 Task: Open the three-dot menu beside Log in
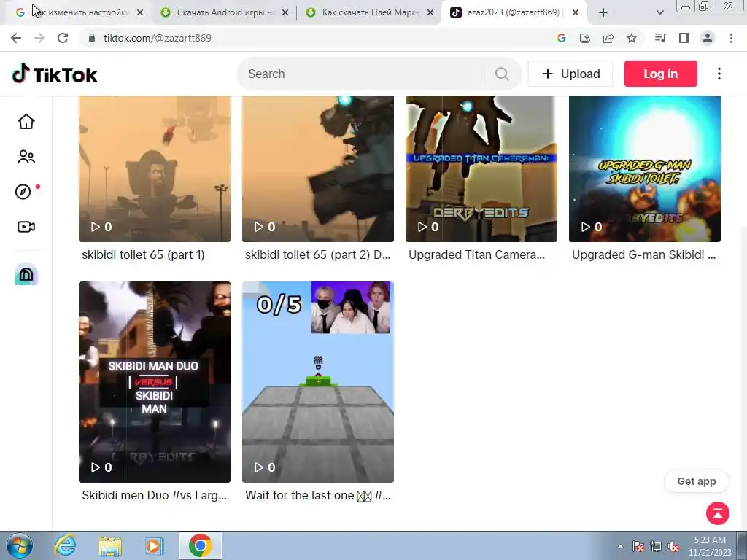tap(719, 74)
